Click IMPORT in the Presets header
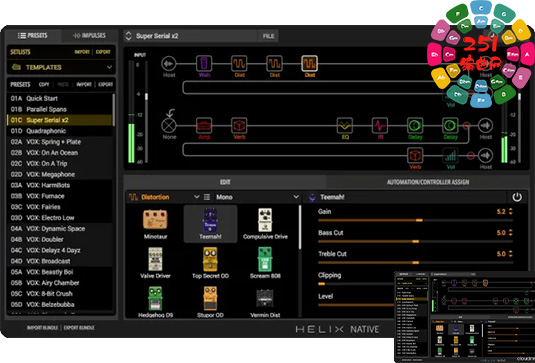The height and width of the screenshot is (363, 535). click(84, 84)
